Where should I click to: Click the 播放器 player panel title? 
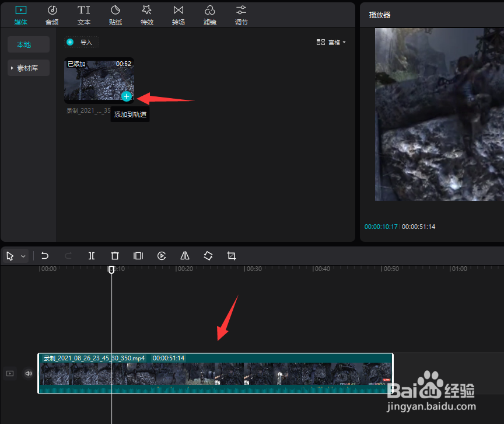tap(380, 15)
